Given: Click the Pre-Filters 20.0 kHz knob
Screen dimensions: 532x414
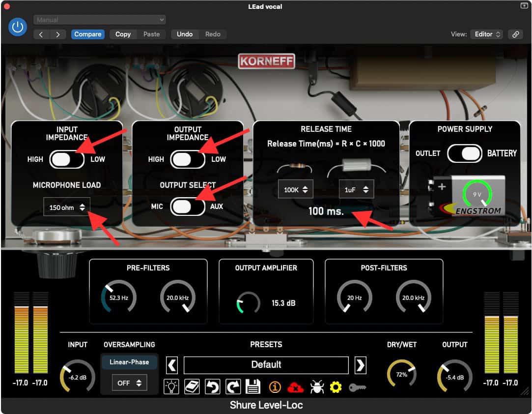Looking at the screenshot, I should pos(178,297).
